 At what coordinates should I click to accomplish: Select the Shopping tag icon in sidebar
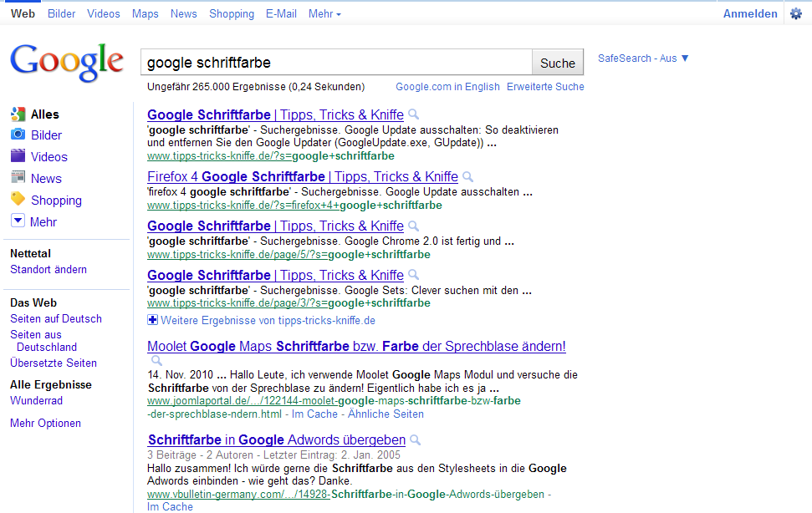coord(18,199)
